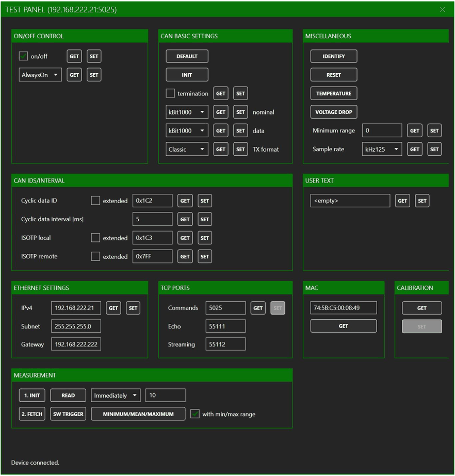The image size is (455, 476).
Task: Uncheck with min/max range option
Action: (x=194, y=414)
